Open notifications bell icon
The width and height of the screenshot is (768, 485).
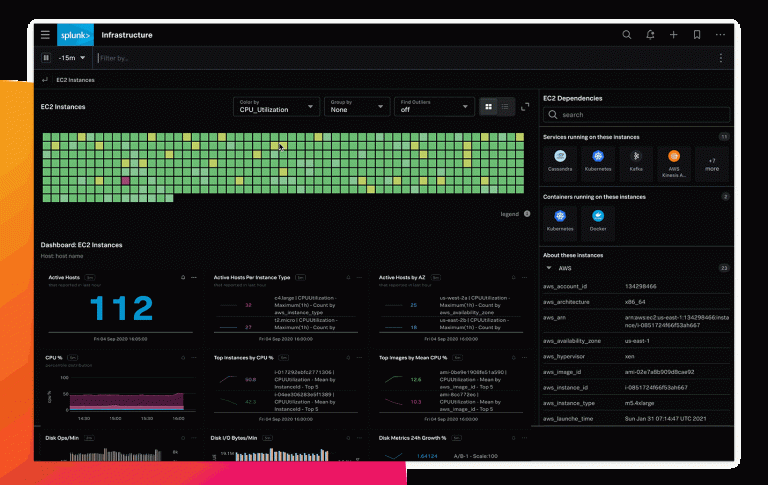(x=650, y=35)
